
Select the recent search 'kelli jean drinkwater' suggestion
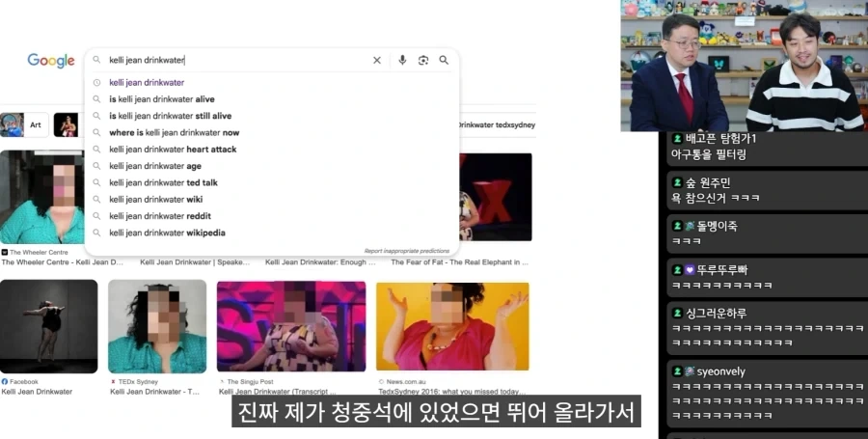pyautogui.click(x=147, y=82)
